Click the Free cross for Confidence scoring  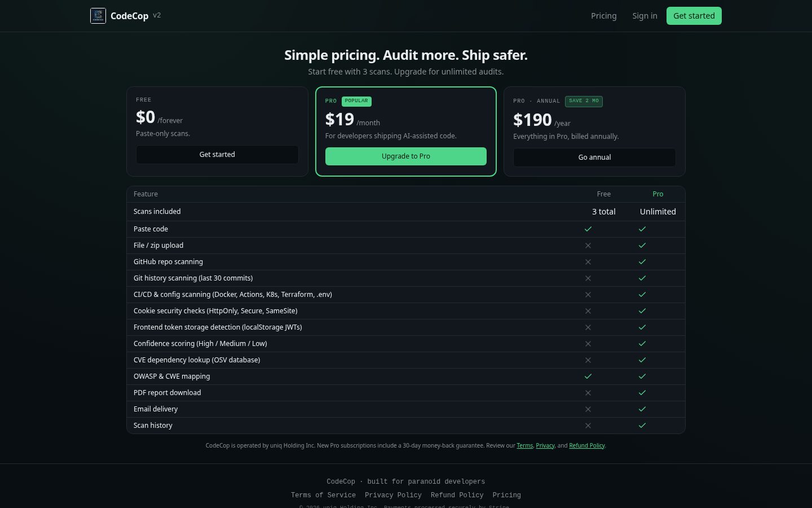coord(588,344)
